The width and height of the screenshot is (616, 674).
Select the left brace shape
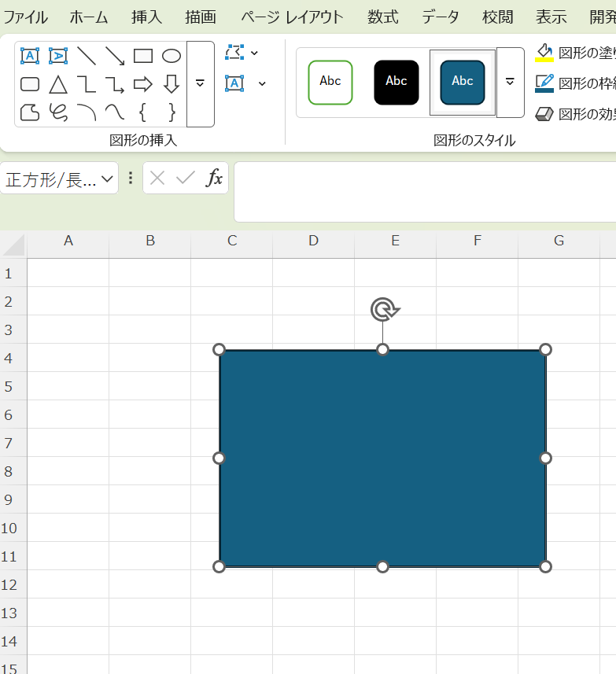143,112
